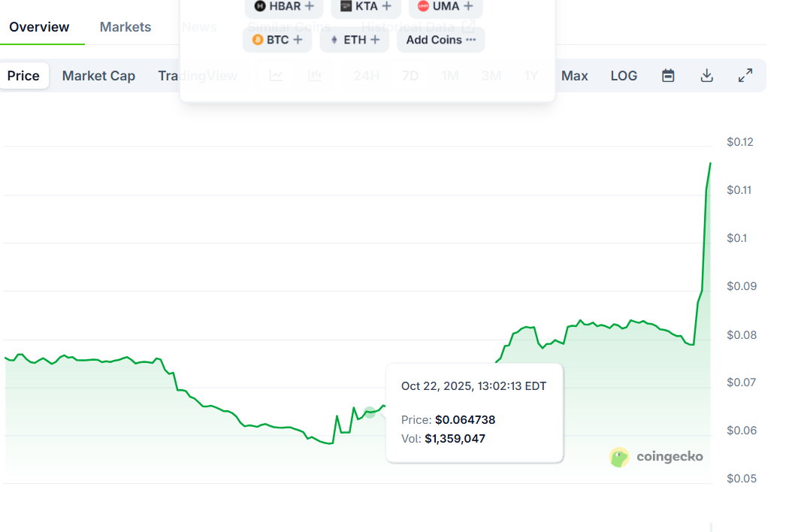Add BTC to the comparison chart
Viewport: 795px width, 532px height.
pyautogui.click(x=277, y=40)
